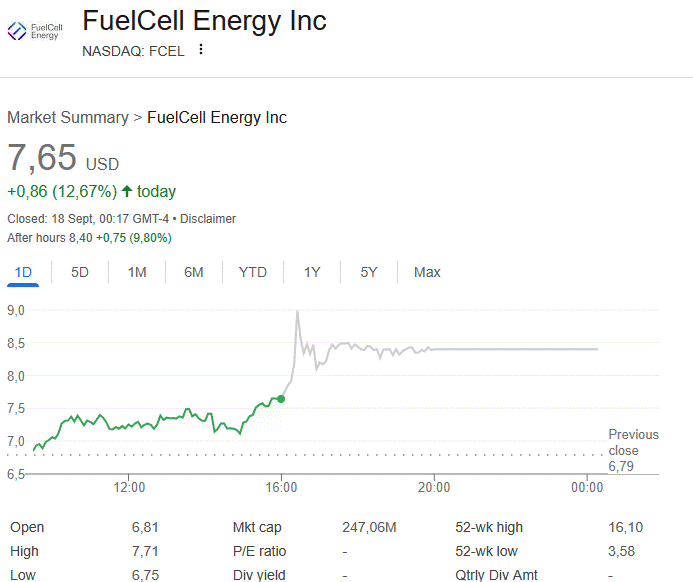The width and height of the screenshot is (693, 582).
Task: Open the three-dot options menu beside NASDAQ: FCEL
Action: pos(201,49)
